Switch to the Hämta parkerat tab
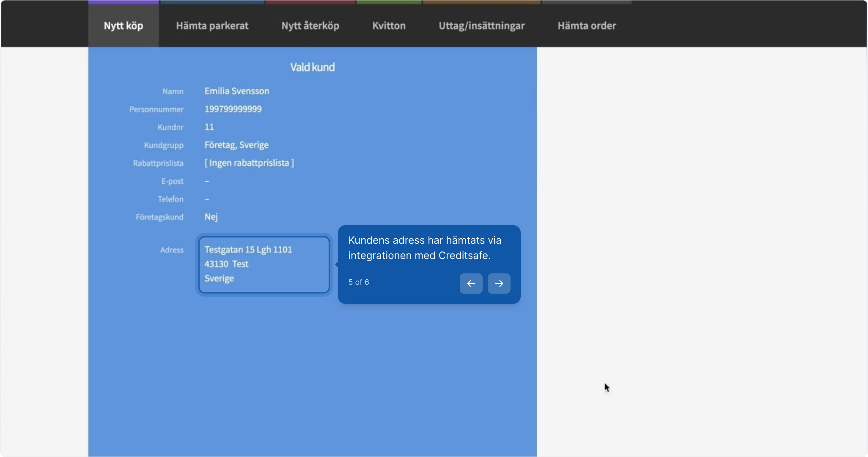 (212, 26)
